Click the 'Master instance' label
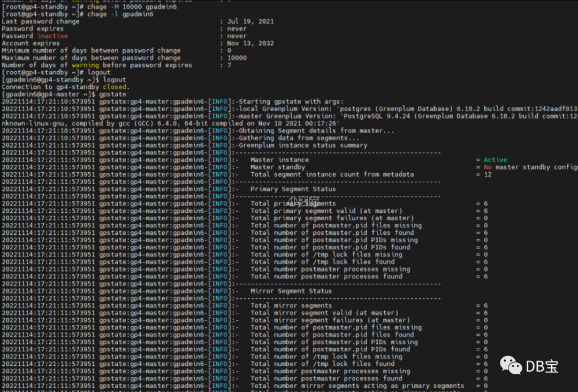Viewport: 578px width, 392px height. click(279, 160)
